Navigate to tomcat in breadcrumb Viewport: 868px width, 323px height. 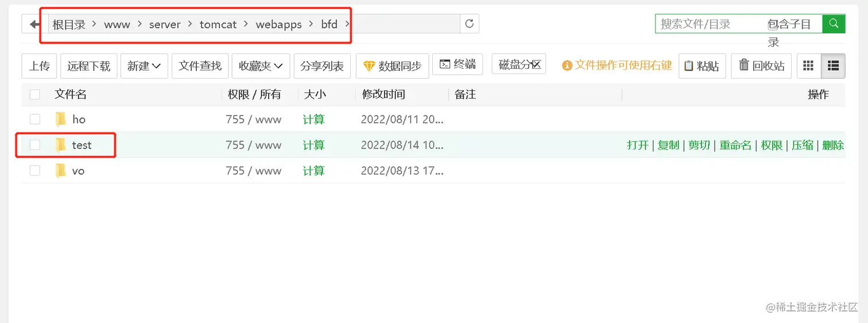218,24
